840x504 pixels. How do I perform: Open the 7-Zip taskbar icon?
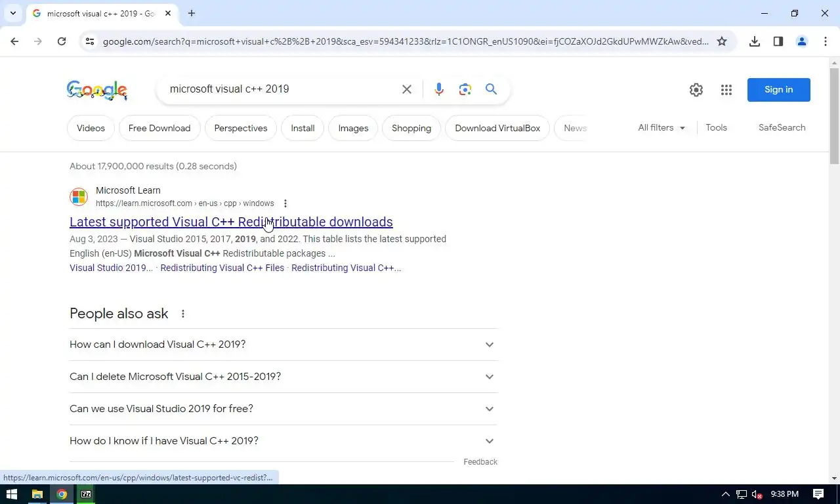click(86, 494)
